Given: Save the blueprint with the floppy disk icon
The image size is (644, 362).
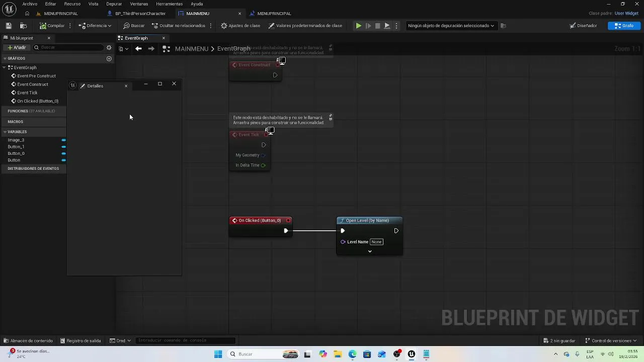Looking at the screenshot, I should click(9, 26).
